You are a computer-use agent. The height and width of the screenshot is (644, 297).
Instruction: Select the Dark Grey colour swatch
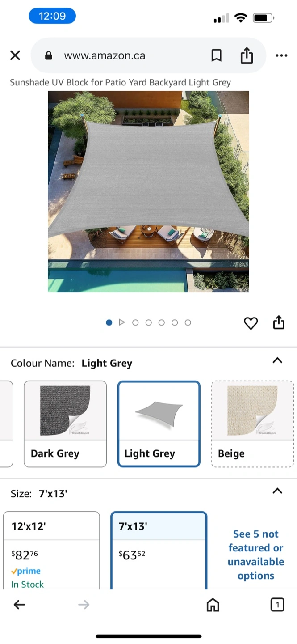point(65,424)
